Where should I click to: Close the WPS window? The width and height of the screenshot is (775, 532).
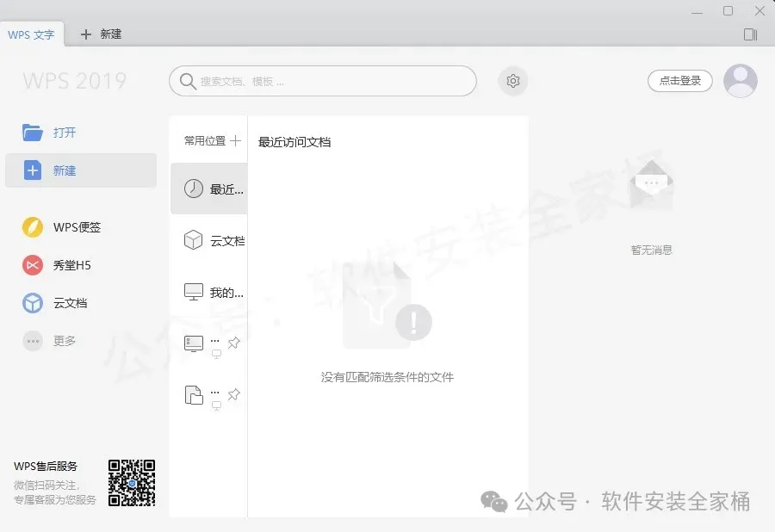coord(759,11)
